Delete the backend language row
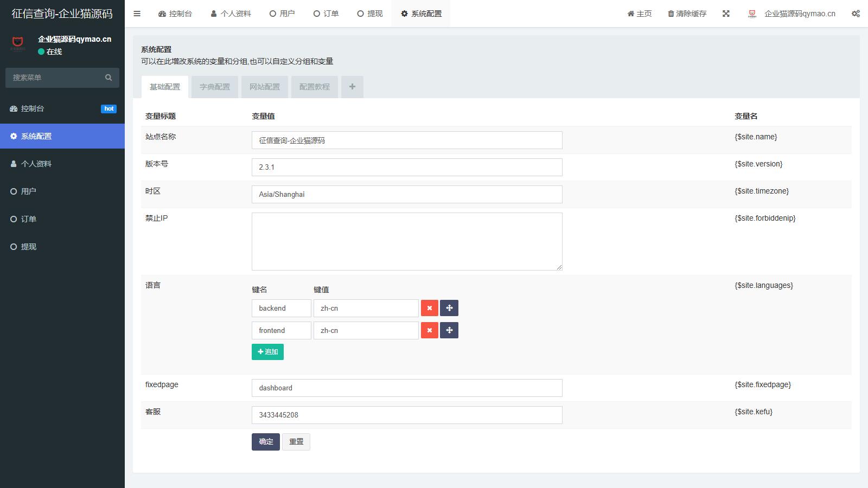868x488 pixels. pyautogui.click(x=429, y=308)
